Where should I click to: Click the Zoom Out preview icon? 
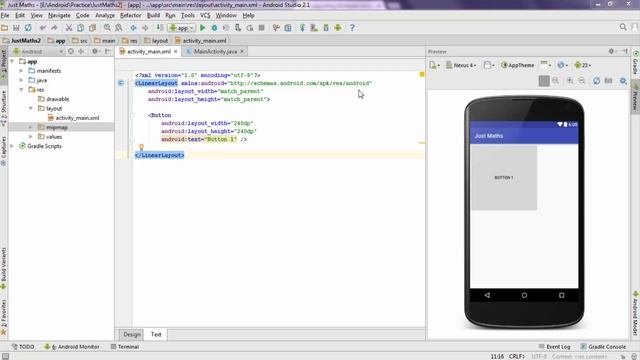(x=582, y=81)
